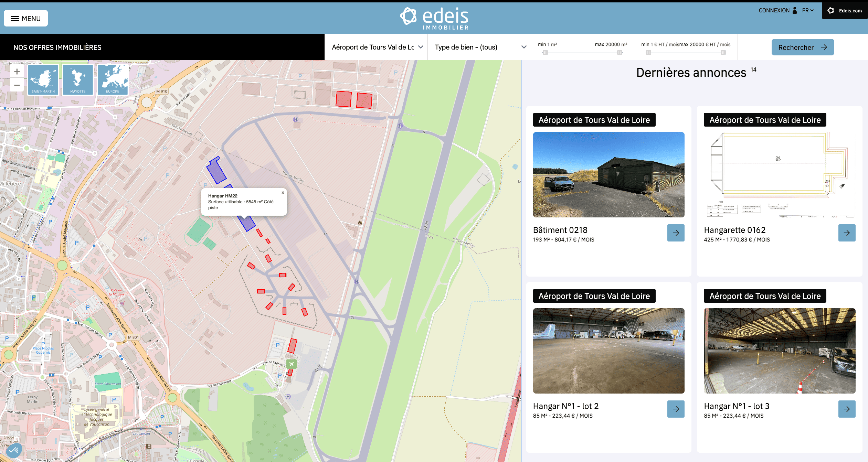Zoom out with the map minus icon

16,85
